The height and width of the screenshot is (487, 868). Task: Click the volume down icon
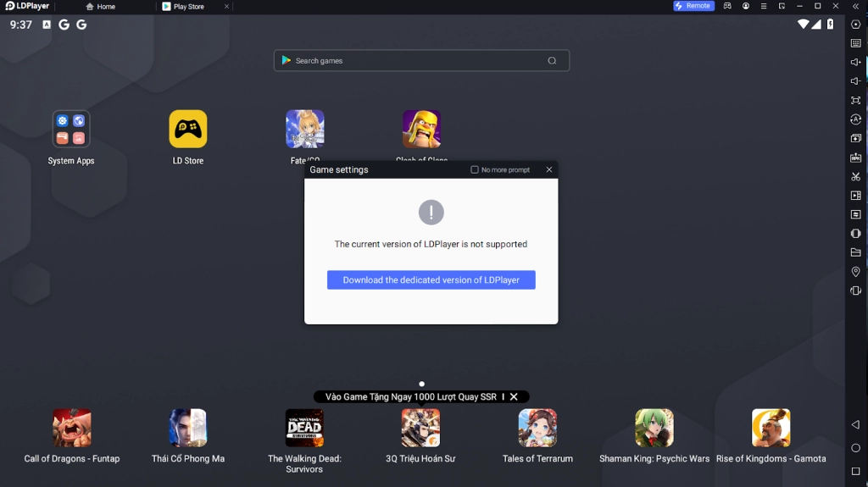click(856, 81)
